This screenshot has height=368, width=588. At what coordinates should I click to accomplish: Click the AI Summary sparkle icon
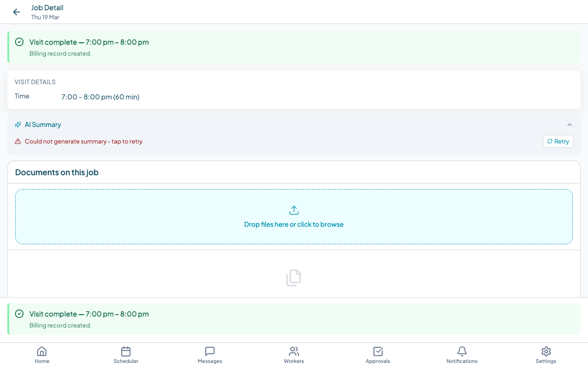coord(18,125)
